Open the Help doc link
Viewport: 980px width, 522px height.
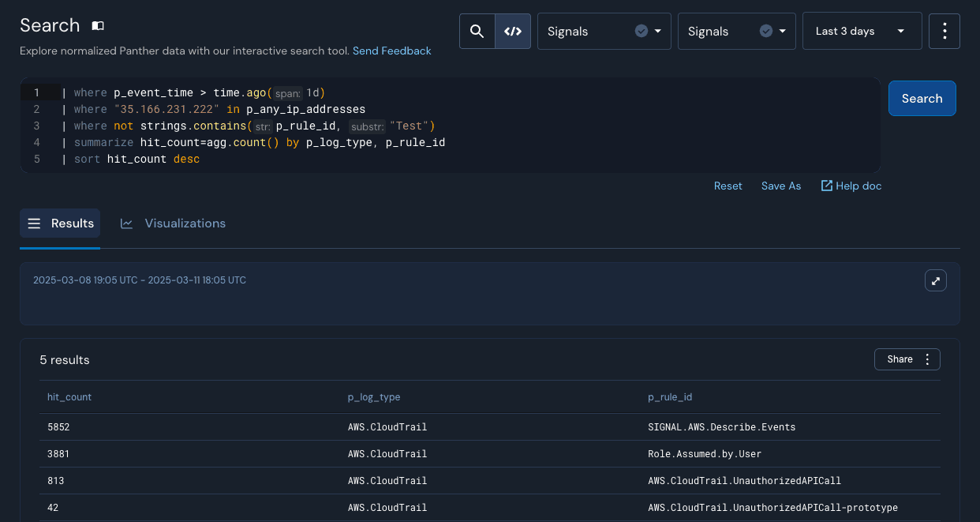click(851, 186)
